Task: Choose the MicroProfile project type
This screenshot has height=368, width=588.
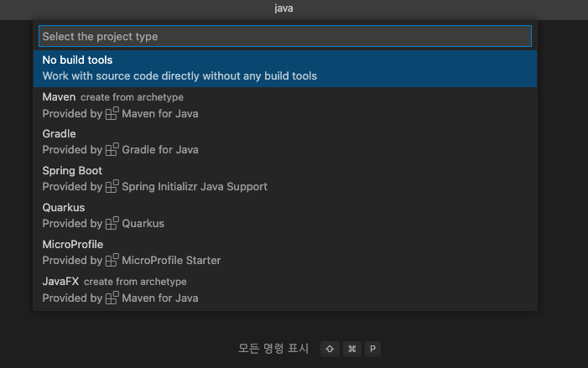Action: click(285, 252)
